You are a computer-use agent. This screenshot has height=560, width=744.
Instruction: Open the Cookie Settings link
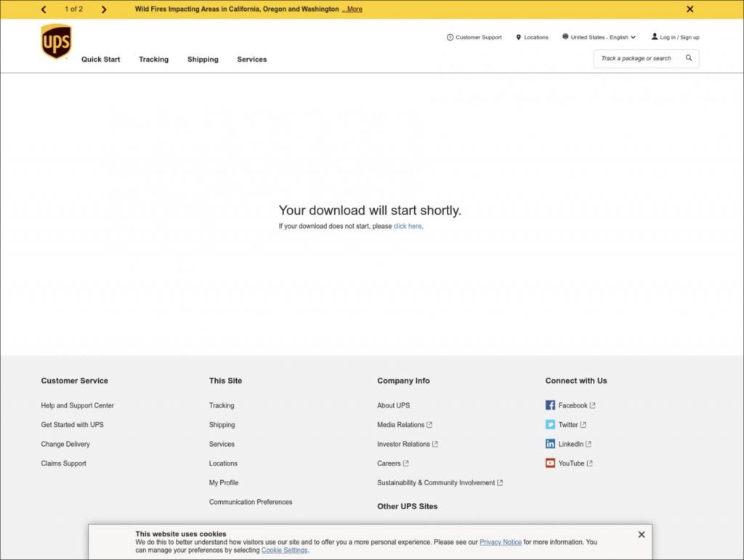(x=284, y=550)
